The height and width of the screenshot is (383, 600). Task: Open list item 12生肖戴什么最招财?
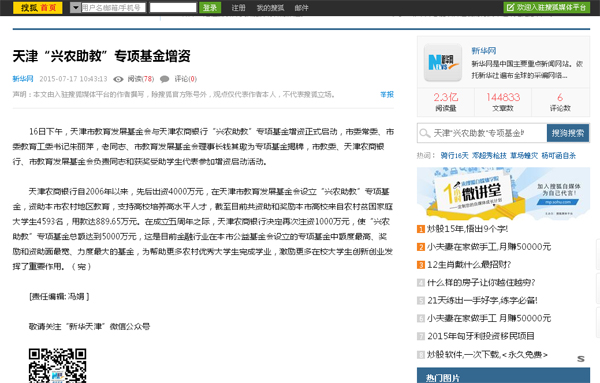pos(469,264)
